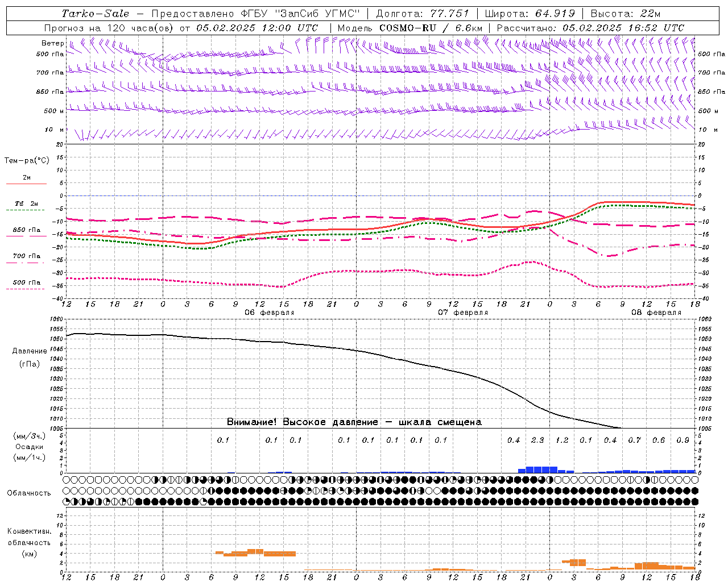Click the precipitation value 1.2
The image size is (728, 582).
click(x=562, y=440)
